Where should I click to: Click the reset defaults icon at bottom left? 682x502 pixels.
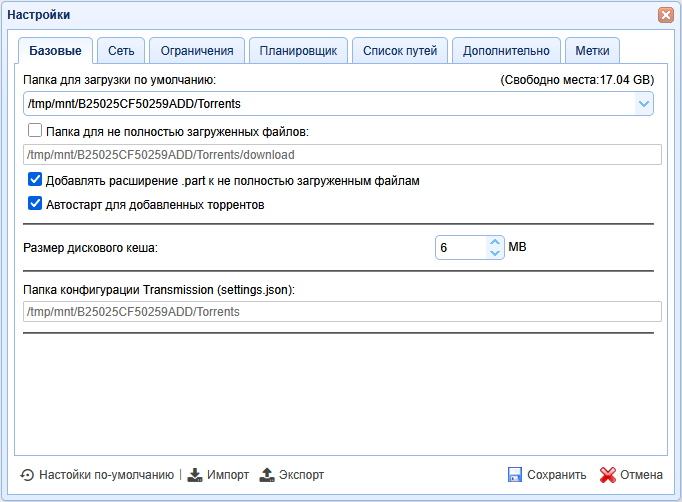pyautogui.click(x=27, y=475)
